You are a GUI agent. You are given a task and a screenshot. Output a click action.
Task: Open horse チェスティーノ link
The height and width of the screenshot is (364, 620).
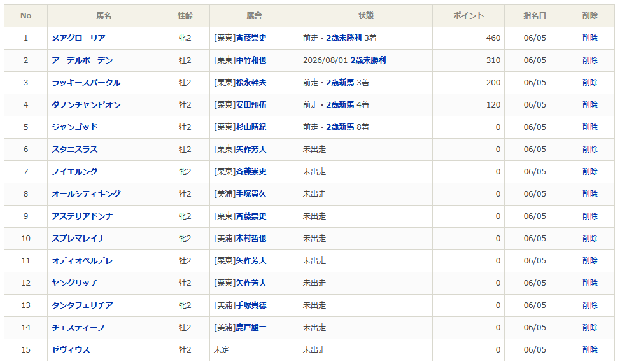point(78,327)
